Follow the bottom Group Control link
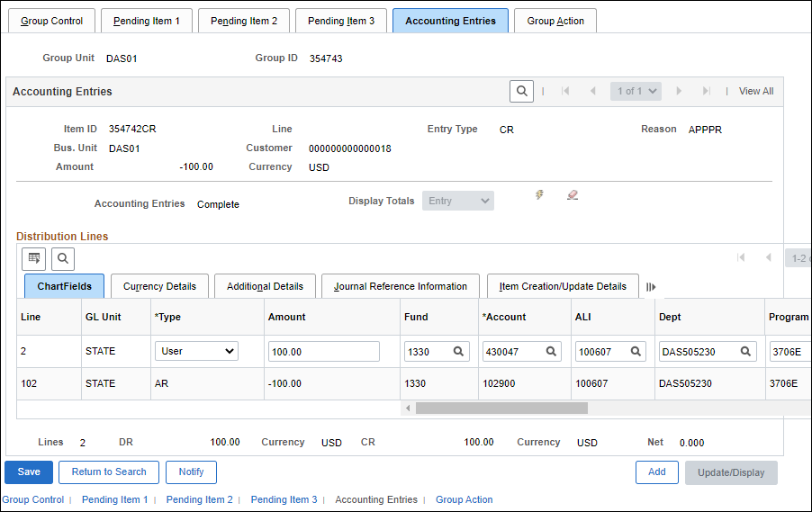This screenshot has height=512, width=812. click(33, 499)
